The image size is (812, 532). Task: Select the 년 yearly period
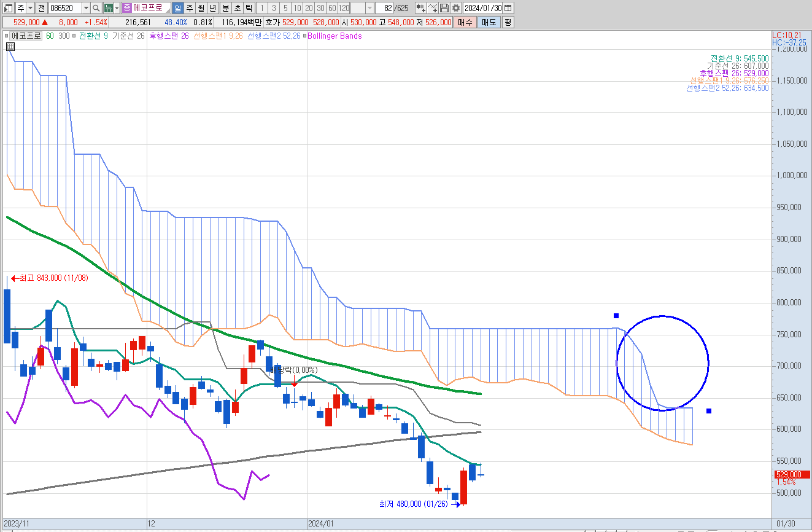pyautogui.click(x=212, y=8)
